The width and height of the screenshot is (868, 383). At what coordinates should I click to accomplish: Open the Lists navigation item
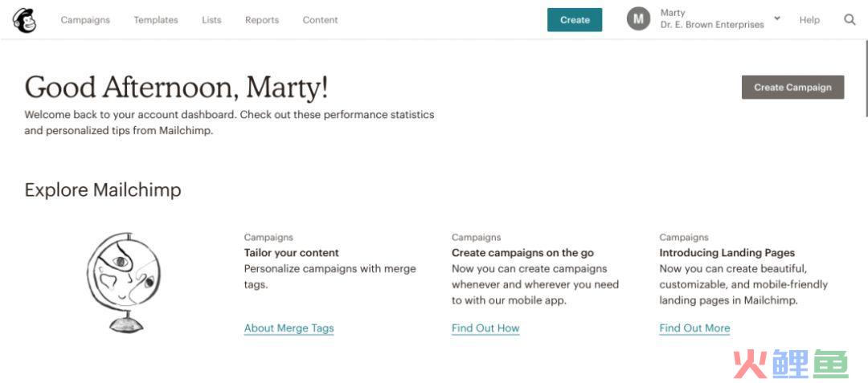[211, 20]
